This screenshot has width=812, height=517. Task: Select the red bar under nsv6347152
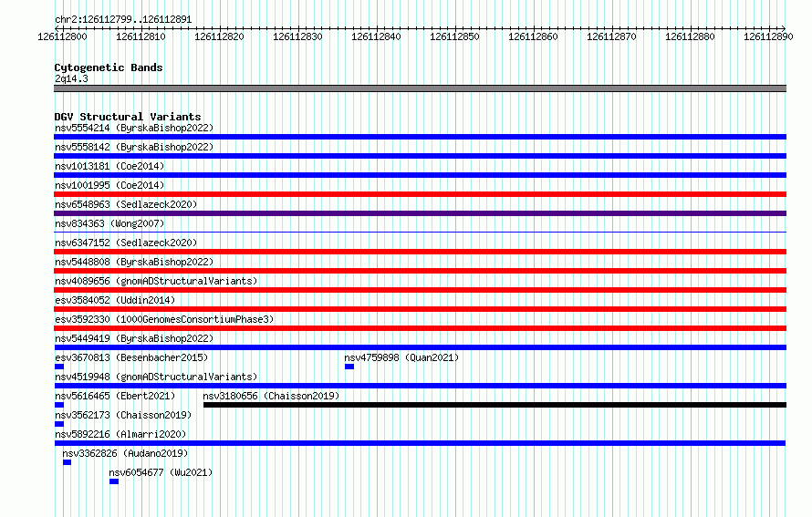(420, 252)
